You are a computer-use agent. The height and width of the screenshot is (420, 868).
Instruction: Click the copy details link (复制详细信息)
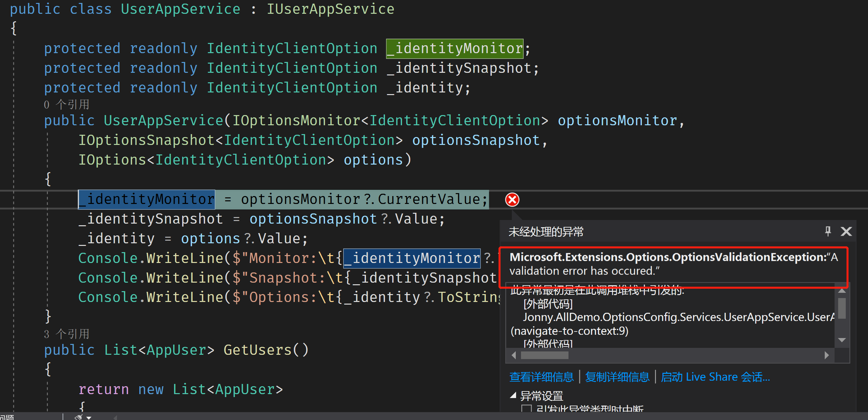point(617,377)
